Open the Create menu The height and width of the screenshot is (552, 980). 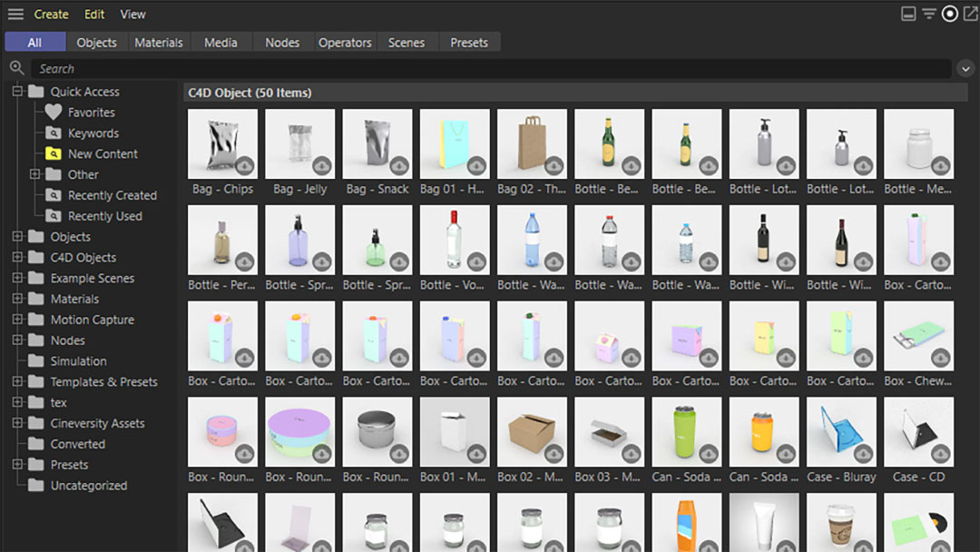(x=52, y=14)
